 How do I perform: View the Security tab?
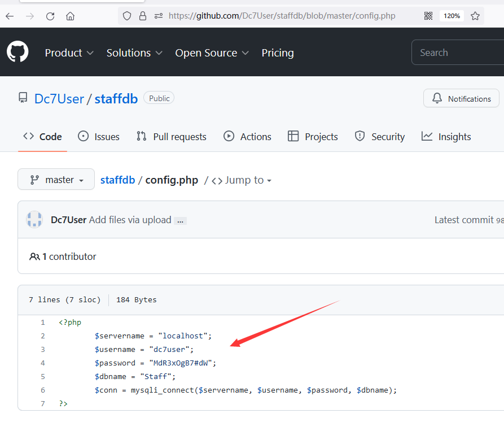(380, 137)
